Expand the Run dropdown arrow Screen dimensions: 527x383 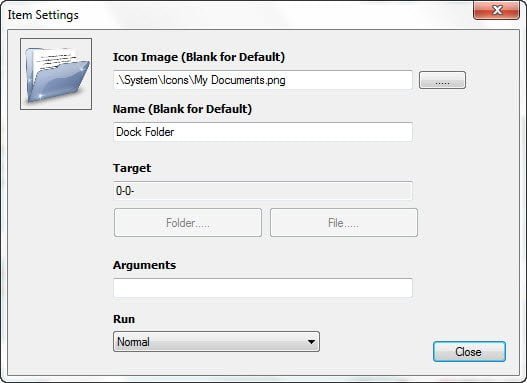[311, 342]
